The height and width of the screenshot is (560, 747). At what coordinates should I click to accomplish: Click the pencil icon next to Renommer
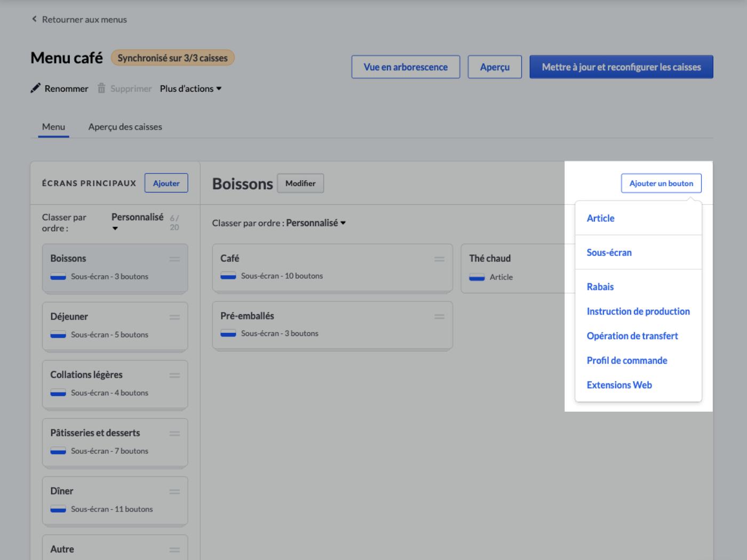(x=35, y=88)
